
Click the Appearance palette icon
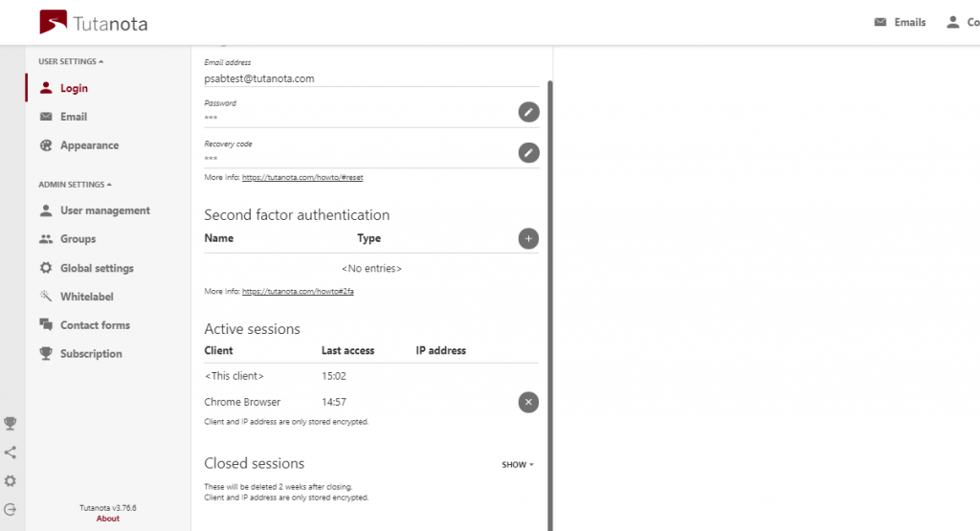pyautogui.click(x=46, y=144)
